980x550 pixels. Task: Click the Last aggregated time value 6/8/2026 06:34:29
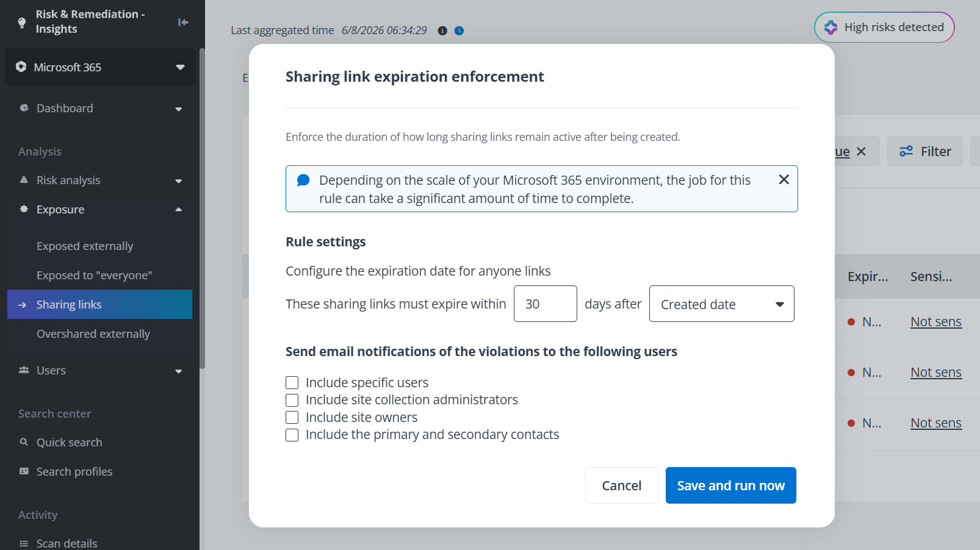tap(384, 30)
